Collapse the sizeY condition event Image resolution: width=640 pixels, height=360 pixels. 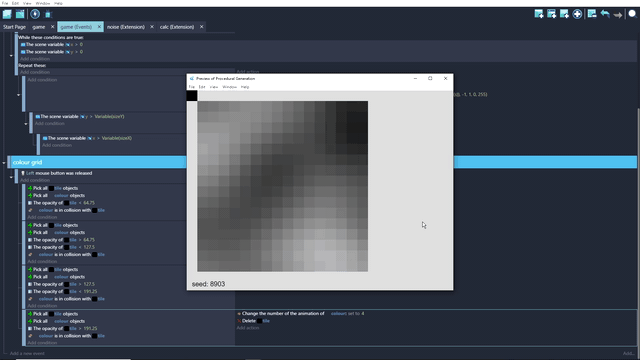(x=26, y=124)
